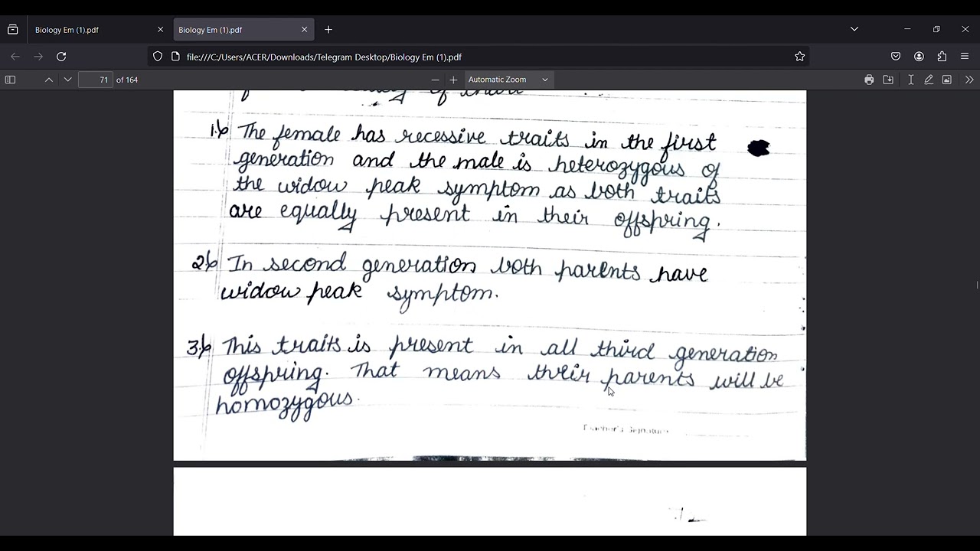Go to previous PDF page

49,80
